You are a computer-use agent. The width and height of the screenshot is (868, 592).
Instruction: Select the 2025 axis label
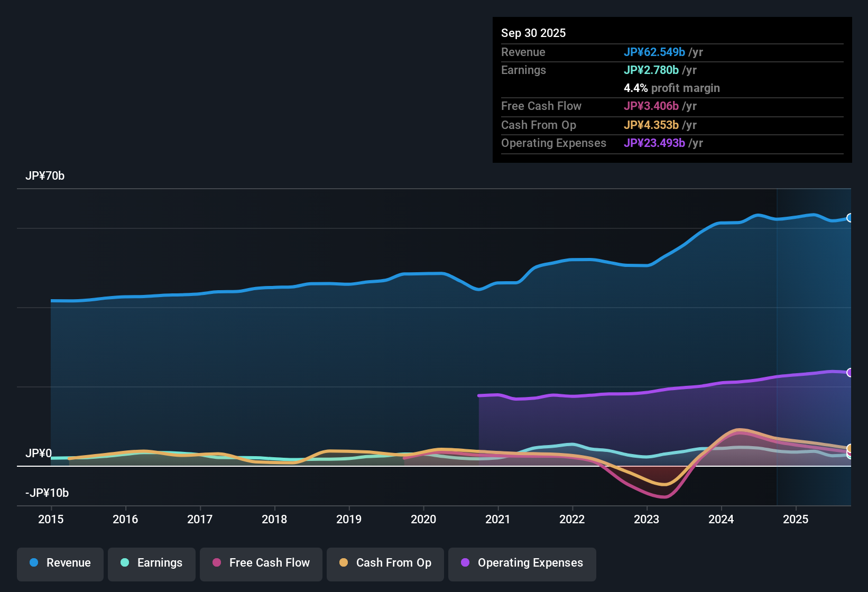796,520
